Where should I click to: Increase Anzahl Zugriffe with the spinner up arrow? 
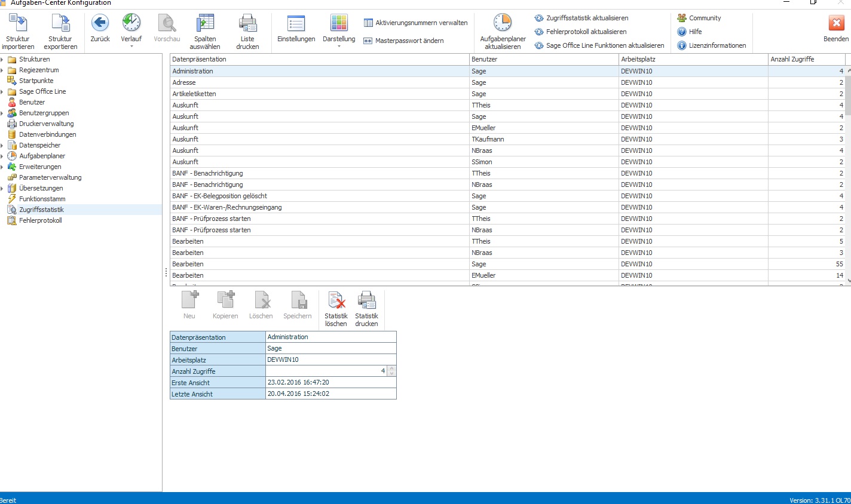[x=391, y=368]
